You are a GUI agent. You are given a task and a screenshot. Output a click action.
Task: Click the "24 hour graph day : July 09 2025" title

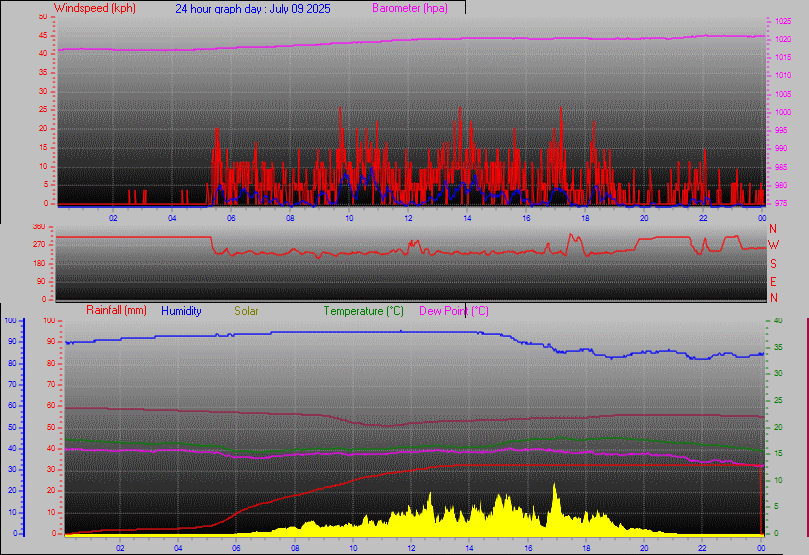click(x=253, y=9)
